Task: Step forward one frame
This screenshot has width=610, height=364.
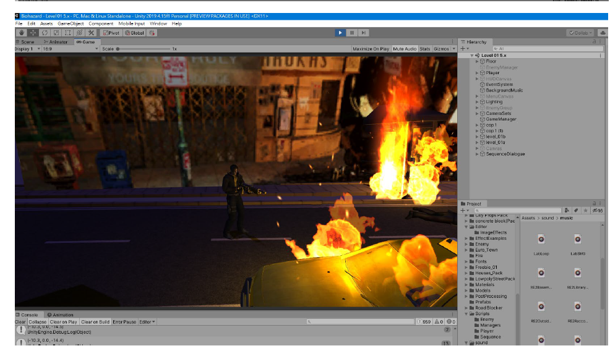Action: tap(364, 33)
